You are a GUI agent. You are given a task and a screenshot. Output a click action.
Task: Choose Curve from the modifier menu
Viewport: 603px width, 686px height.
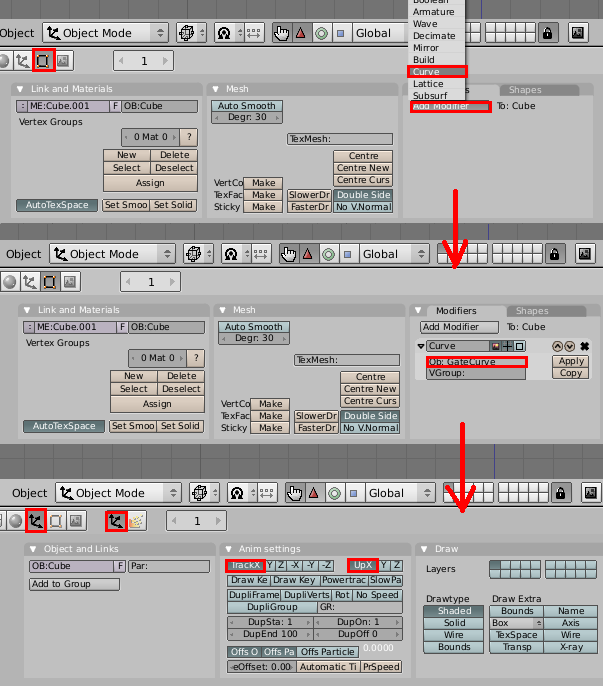[437, 72]
